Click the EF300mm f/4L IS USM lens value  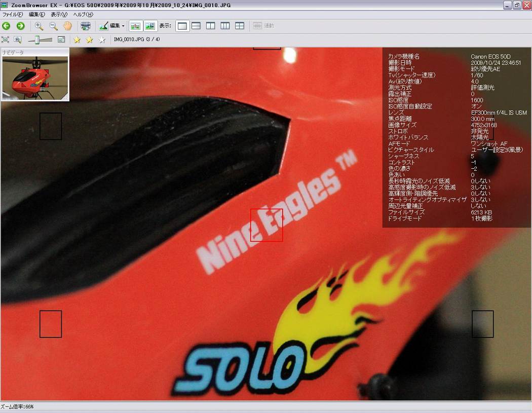499,112
